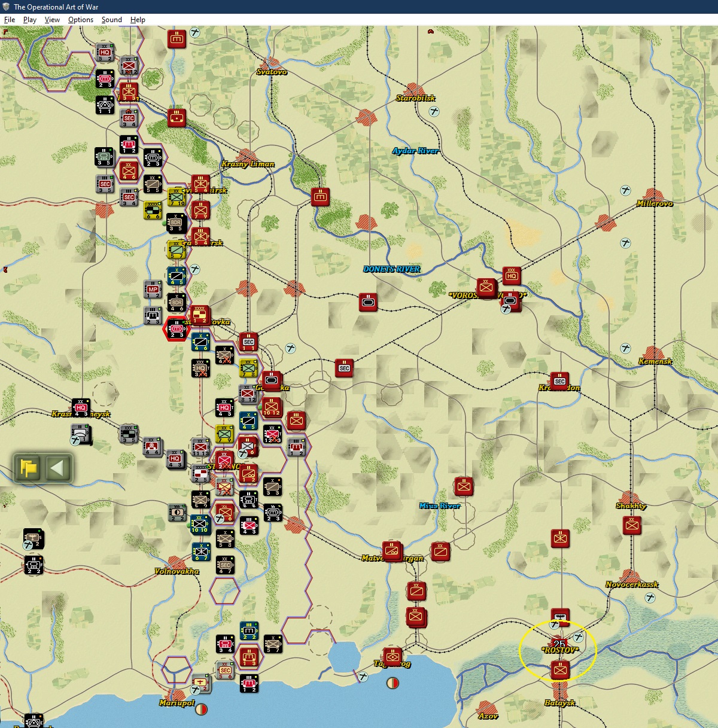Select the black BDR 3-5 unit
718x728 pixels.
coord(176,223)
